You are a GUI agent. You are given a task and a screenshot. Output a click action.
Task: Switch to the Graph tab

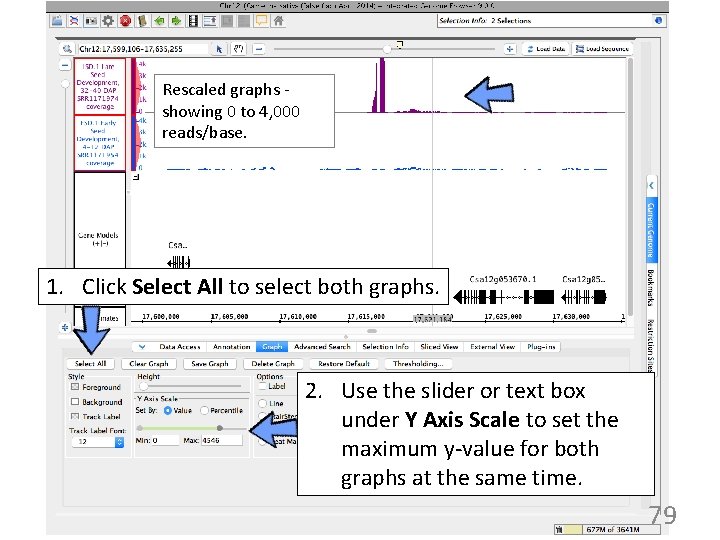tap(272, 347)
